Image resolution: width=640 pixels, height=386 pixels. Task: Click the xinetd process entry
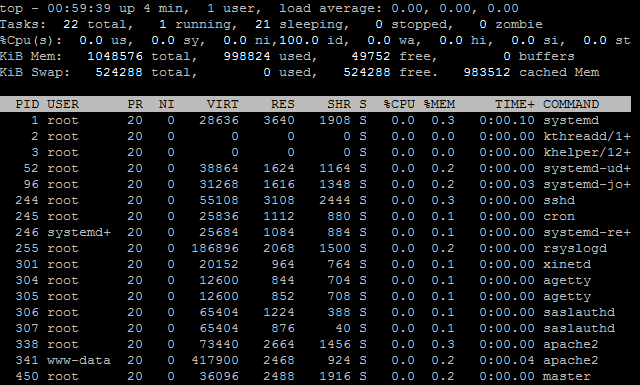pyautogui.click(x=315, y=264)
